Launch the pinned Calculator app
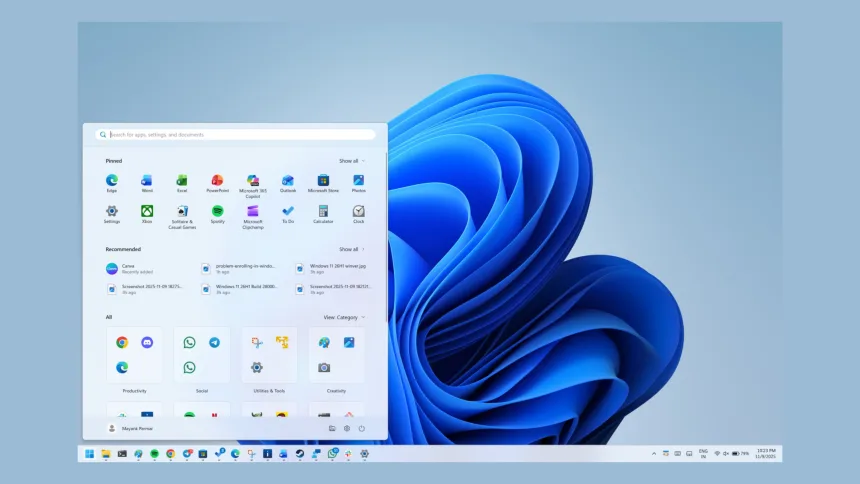Viewport: 860px width, 484px height. (323, 214)
